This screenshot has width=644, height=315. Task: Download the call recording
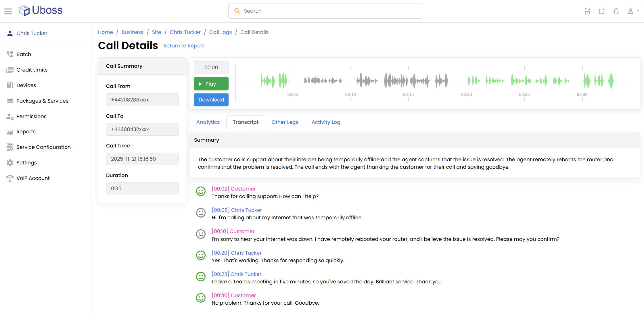point(211,100)
